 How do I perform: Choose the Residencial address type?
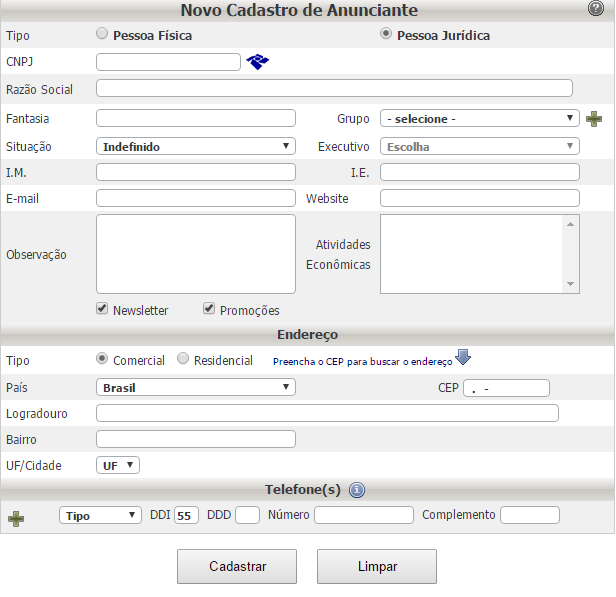pyautogui.click(x=183, y=359)
